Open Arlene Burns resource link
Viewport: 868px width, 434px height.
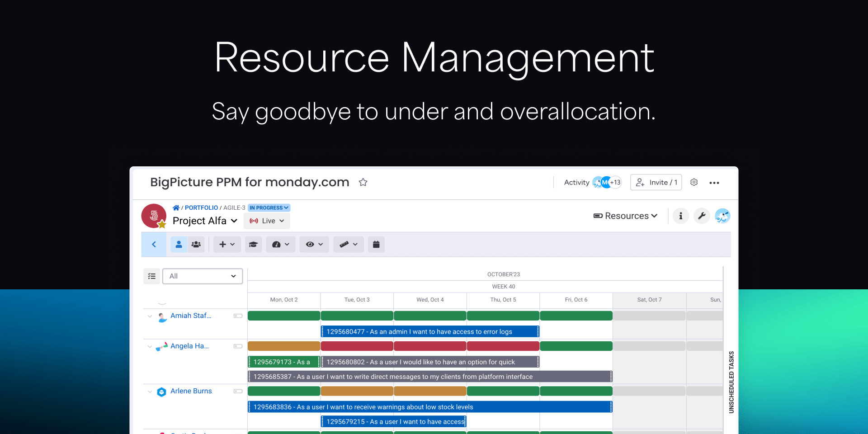[x=191, y=391]
